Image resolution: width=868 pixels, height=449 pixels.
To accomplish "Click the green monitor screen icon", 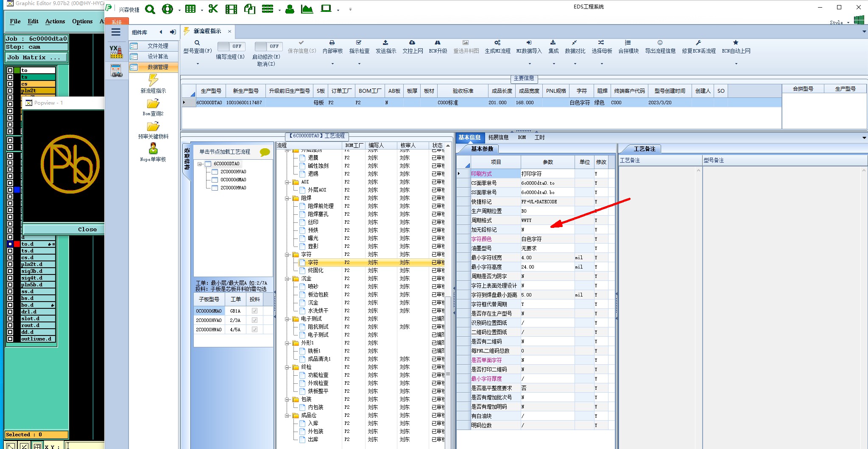I will (x=326, y=8).
